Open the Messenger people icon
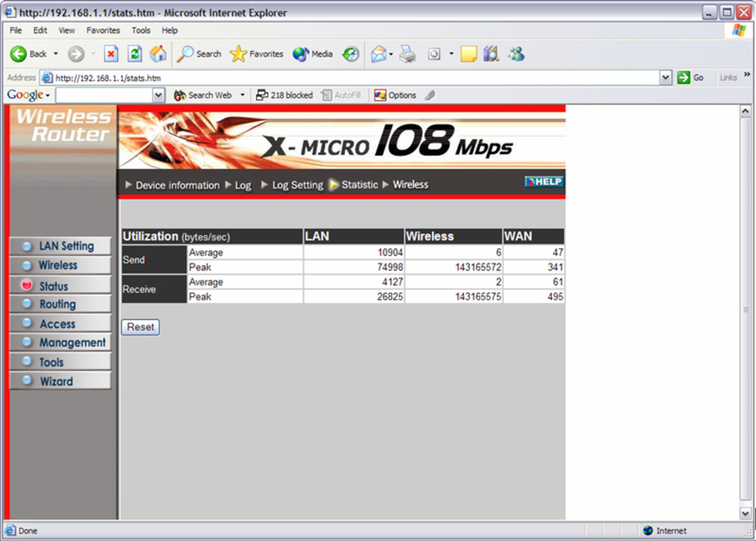 click(x=516, y=54)
